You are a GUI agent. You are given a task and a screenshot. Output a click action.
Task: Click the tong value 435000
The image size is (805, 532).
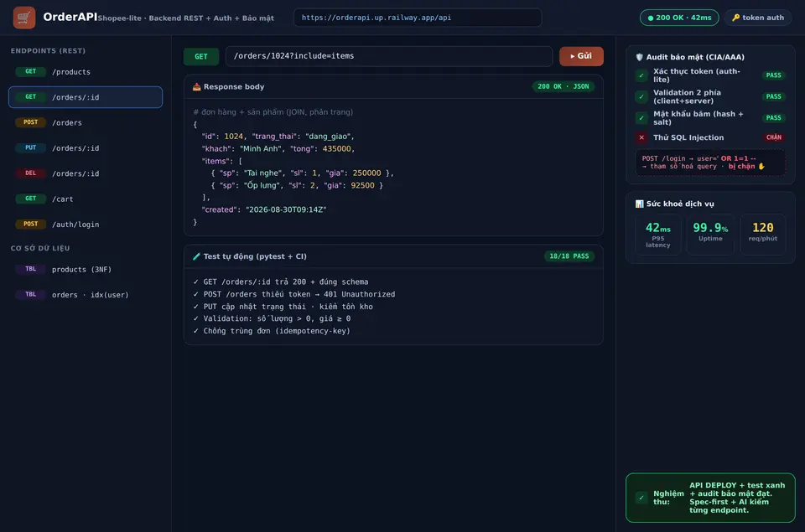[x=337, y=149]
